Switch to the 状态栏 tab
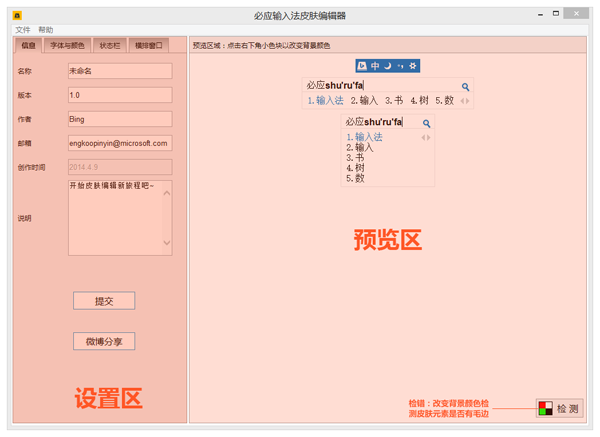 click(109, 46)
